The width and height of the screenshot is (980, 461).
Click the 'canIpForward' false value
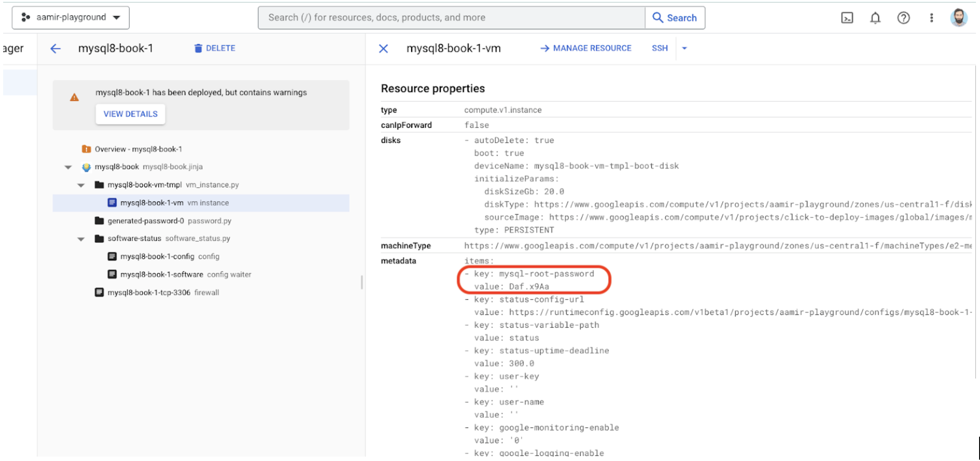click(x=476, y=125)
